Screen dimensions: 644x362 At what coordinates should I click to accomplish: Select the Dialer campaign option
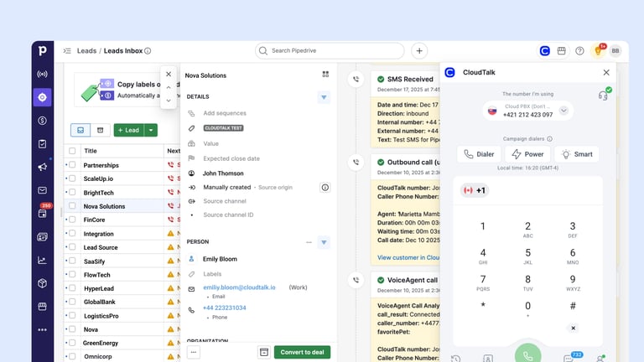pyautogui.click(x=479, y=154)
